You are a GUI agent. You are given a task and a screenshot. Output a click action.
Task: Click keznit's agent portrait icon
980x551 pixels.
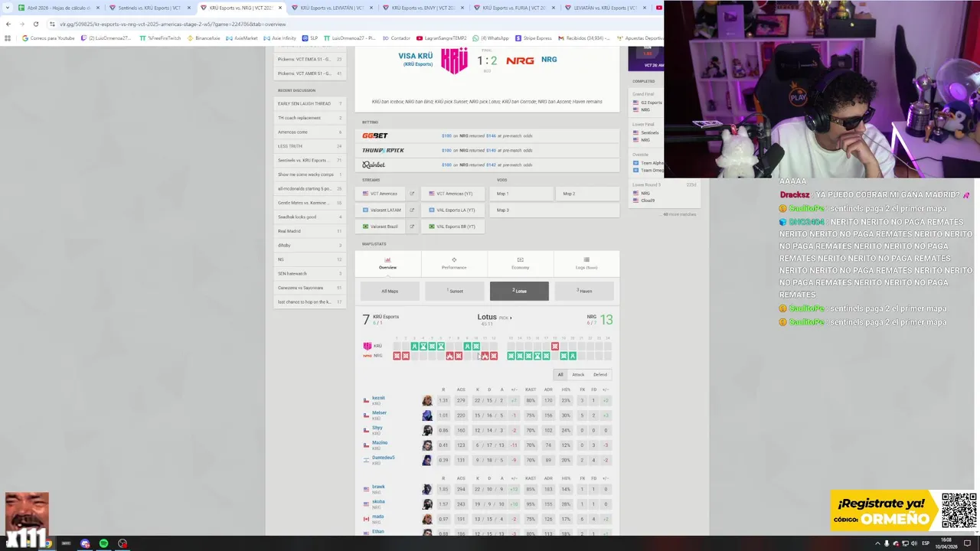pyautogui.click(x=427, y=400)
